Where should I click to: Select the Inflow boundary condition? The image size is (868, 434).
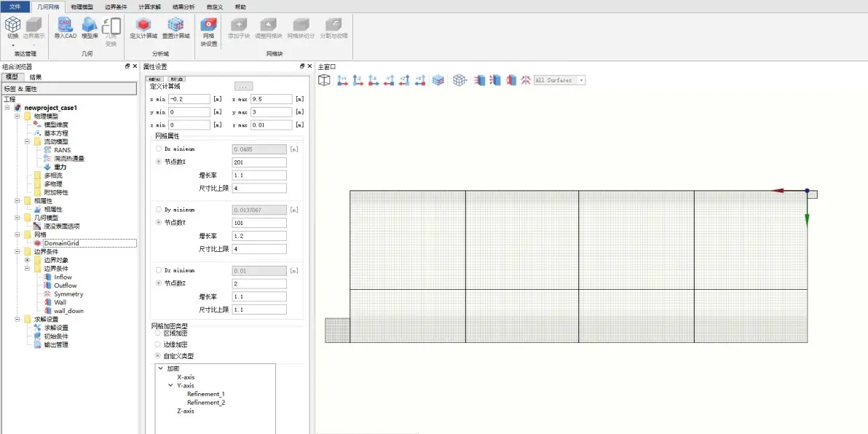[63, 277]
